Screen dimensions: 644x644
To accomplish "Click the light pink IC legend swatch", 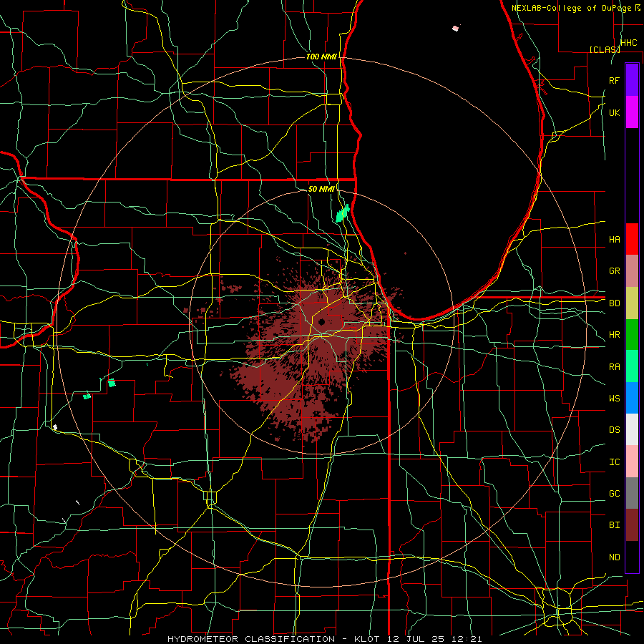I will pos(632,462).
